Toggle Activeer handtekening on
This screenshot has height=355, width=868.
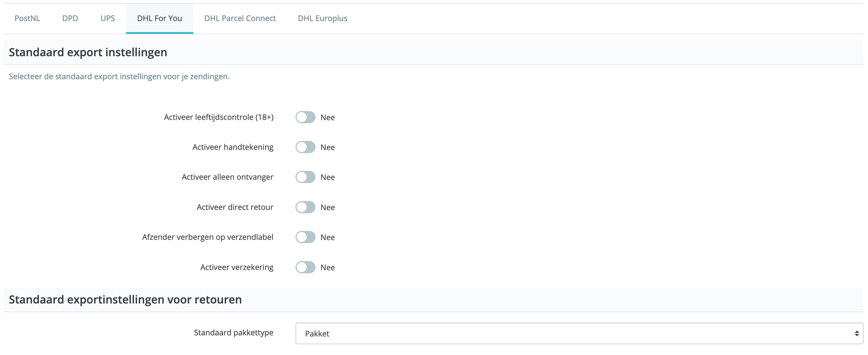305,147
